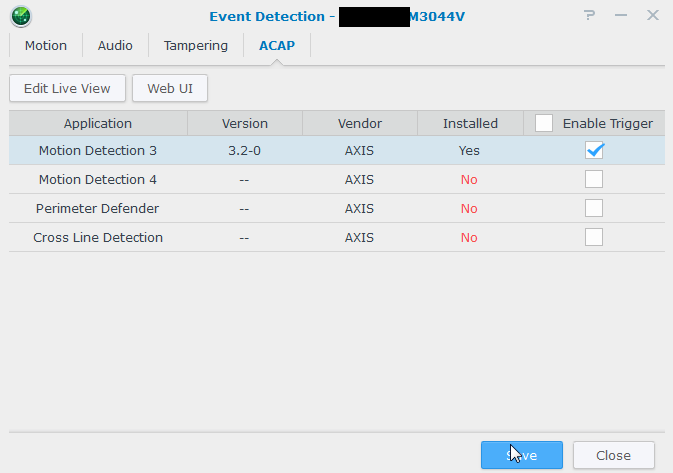Click the Vendor column header

tap(360, 124)
